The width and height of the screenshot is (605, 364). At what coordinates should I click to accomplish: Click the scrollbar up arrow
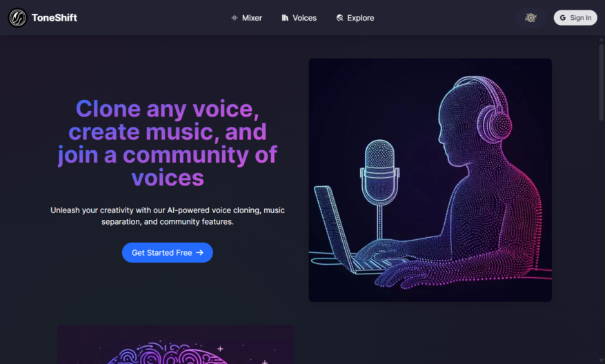click(x=601, y=40)
